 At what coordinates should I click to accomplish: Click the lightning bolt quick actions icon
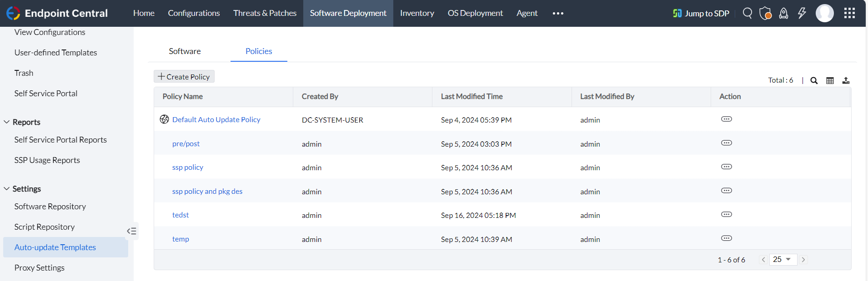(x=802, y=13)
